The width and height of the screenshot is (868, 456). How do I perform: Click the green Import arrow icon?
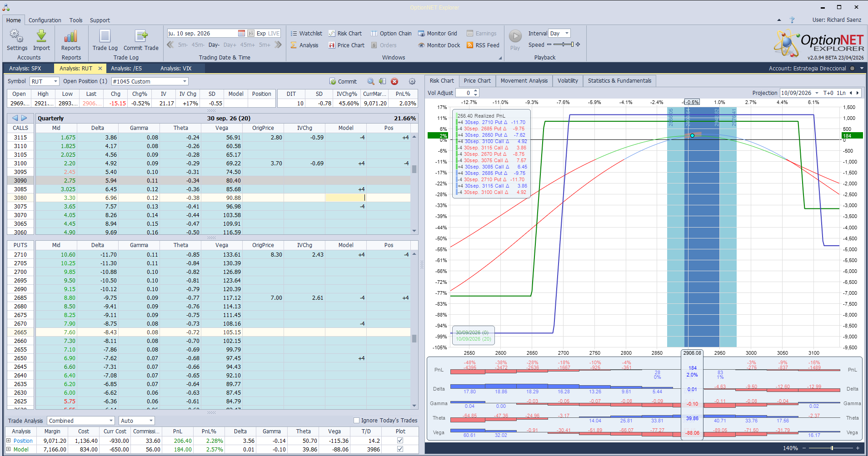coord(41,37)
